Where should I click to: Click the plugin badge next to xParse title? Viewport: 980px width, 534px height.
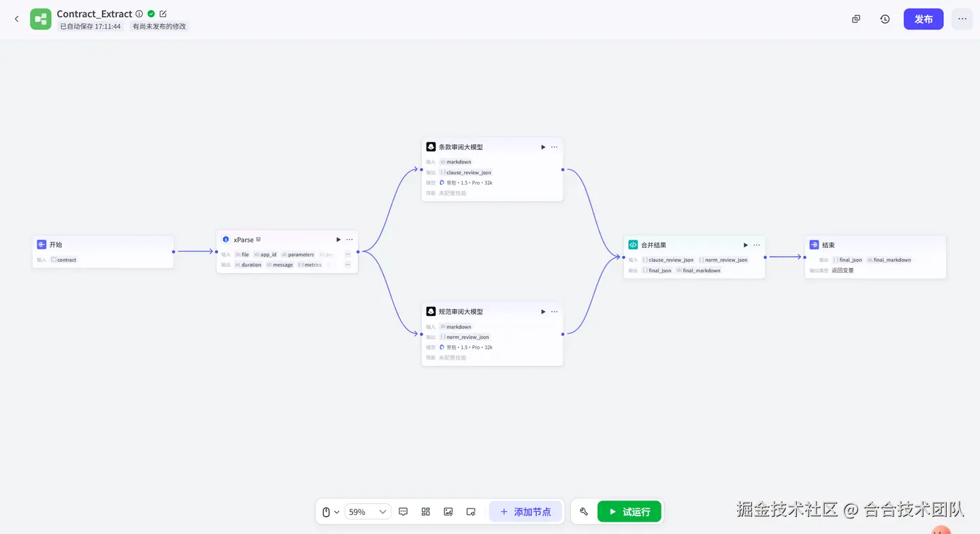(x=259, y=240)
